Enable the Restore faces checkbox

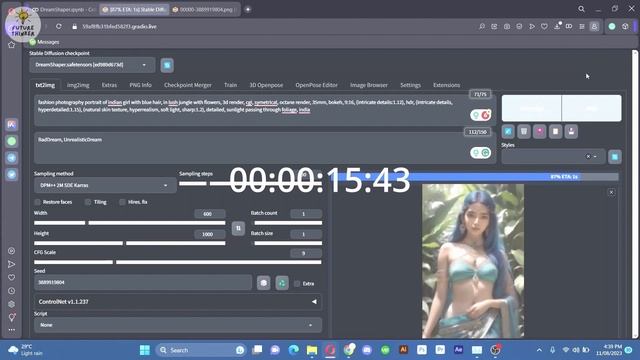[38, 202]
